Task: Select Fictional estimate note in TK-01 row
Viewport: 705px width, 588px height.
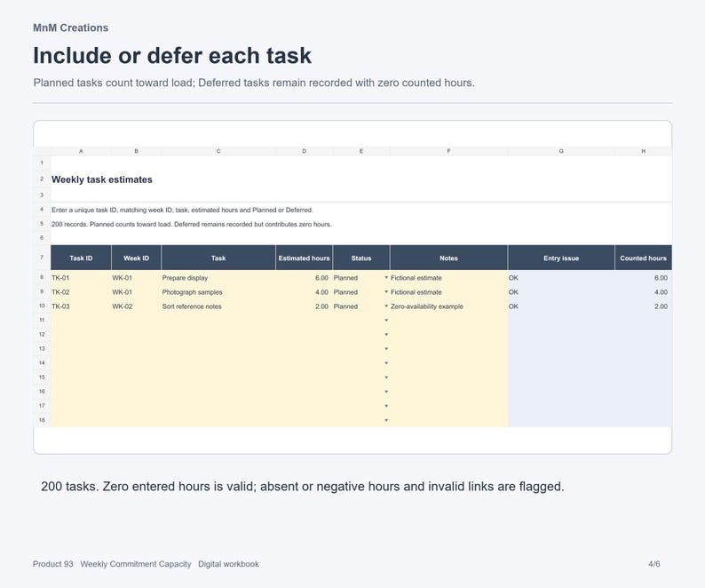Action: point(448,278)
